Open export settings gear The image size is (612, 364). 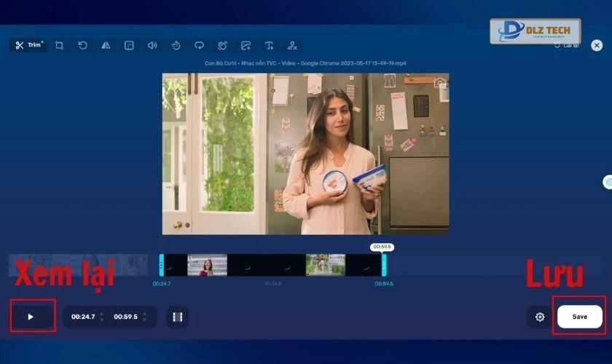pyautogui.click(x=540, y=317)
